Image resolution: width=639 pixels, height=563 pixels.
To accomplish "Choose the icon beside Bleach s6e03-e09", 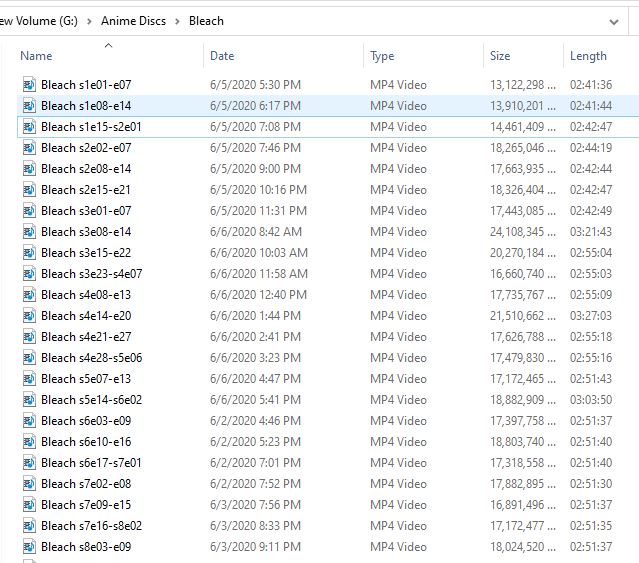I will tap(29, 421).
